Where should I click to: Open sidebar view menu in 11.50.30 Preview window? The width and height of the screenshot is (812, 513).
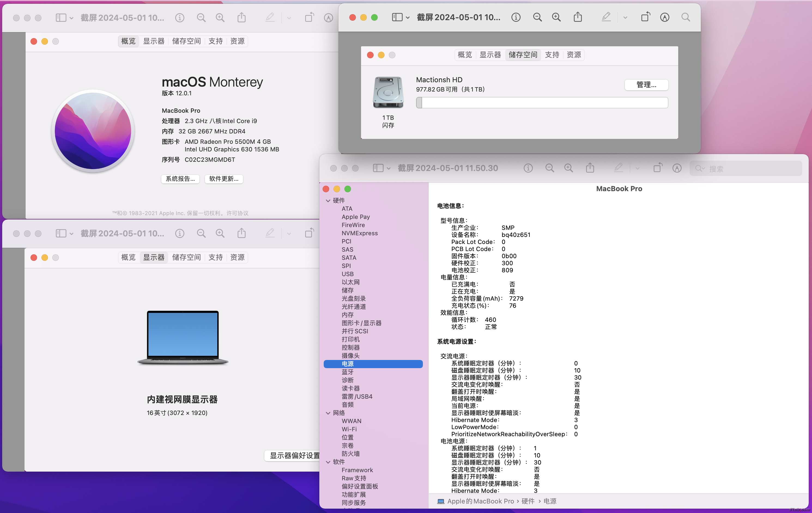[381, 168]
